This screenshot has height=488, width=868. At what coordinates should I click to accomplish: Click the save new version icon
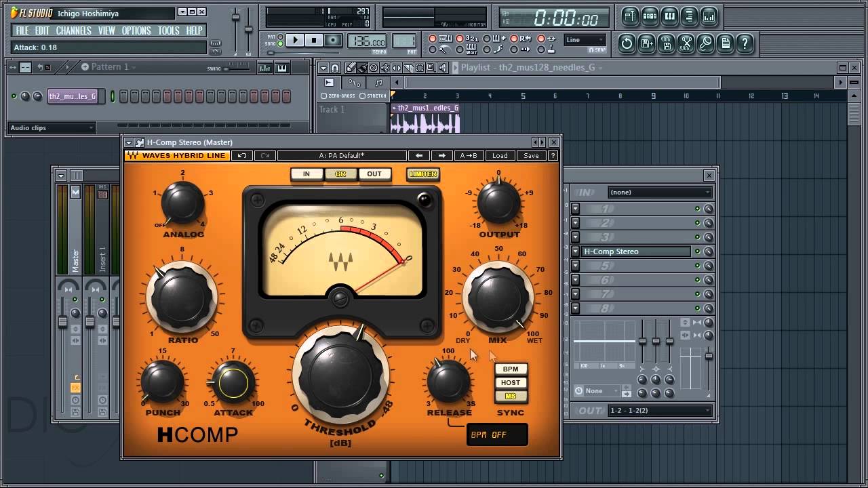point(647,44)
